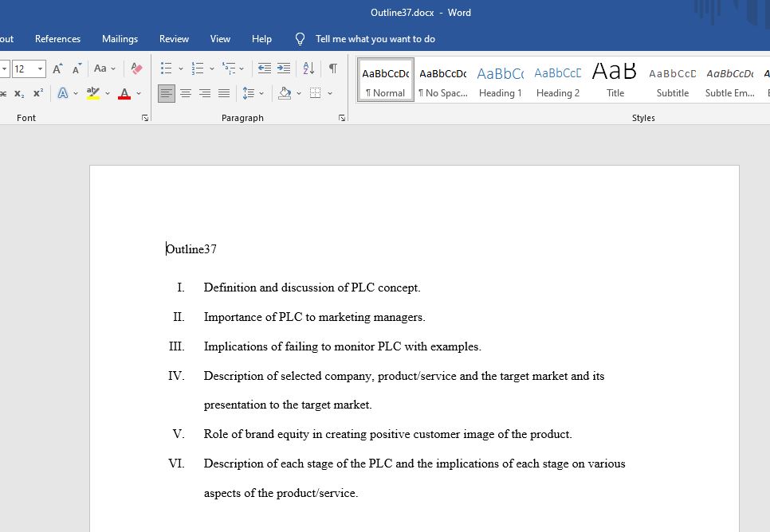
Task: Apply superscript formatting
Action: pos(37,93)
